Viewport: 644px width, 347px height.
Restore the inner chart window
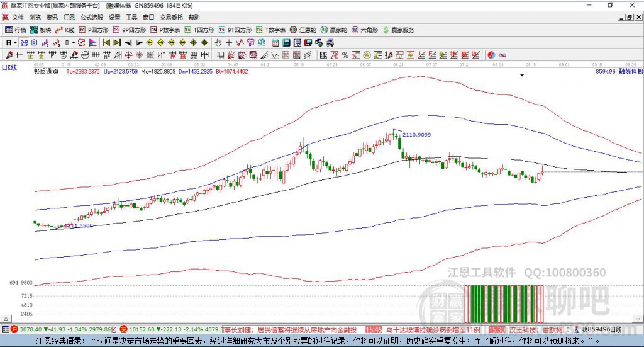click(x=630, y=17)
